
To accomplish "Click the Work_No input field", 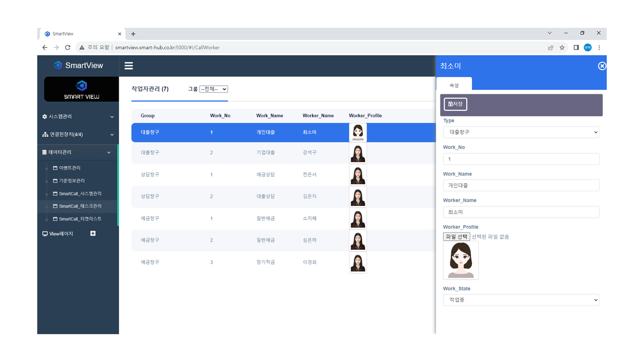I will click(521, 159).
